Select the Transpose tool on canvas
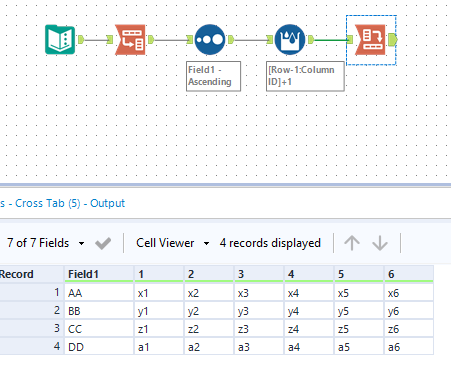This screenshot has height=369, width=451. (x=130, y=39)
